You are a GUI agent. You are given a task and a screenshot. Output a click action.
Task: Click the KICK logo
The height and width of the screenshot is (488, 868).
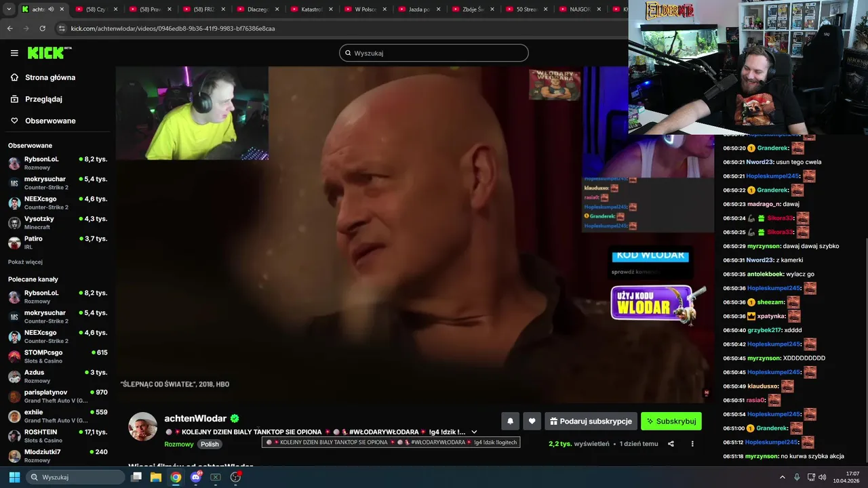point(49,52)
